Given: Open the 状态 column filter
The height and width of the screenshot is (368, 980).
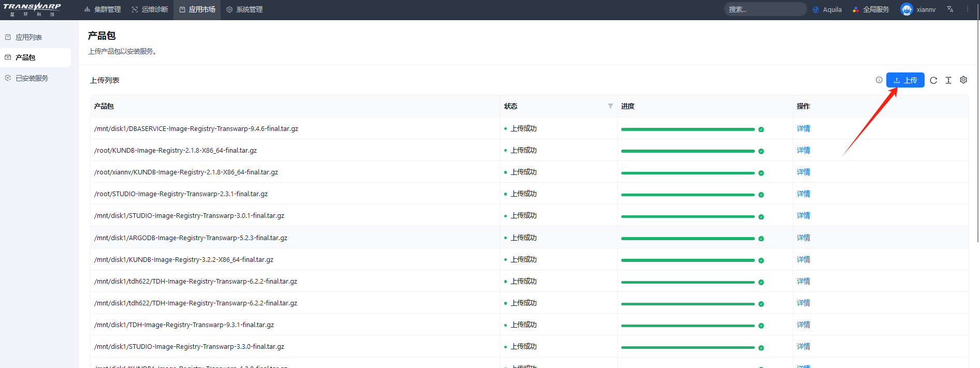Looking at the screenshot, I should coord(610,106).
